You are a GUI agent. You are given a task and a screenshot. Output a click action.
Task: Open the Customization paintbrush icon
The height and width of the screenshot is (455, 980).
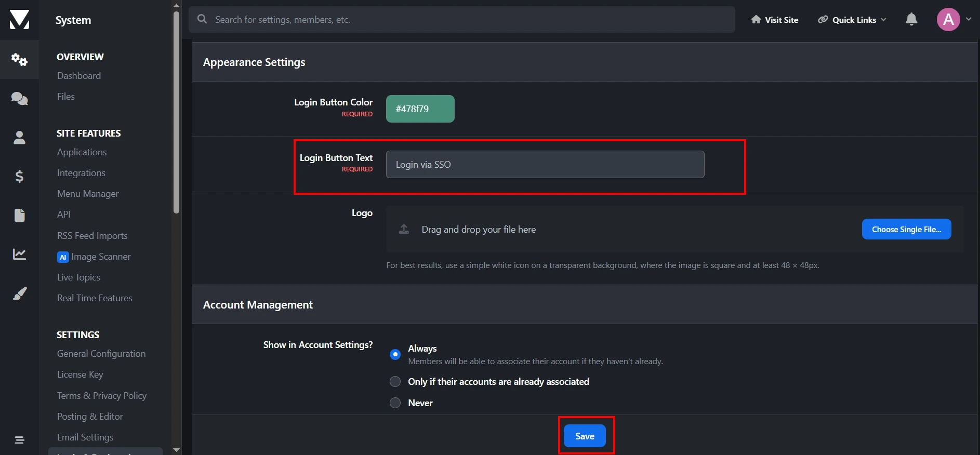(19, 293)
